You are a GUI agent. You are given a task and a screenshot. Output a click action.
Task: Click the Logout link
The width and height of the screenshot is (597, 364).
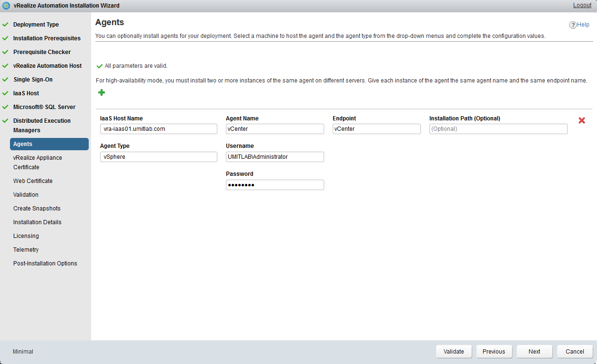click(x=582, y=5)
